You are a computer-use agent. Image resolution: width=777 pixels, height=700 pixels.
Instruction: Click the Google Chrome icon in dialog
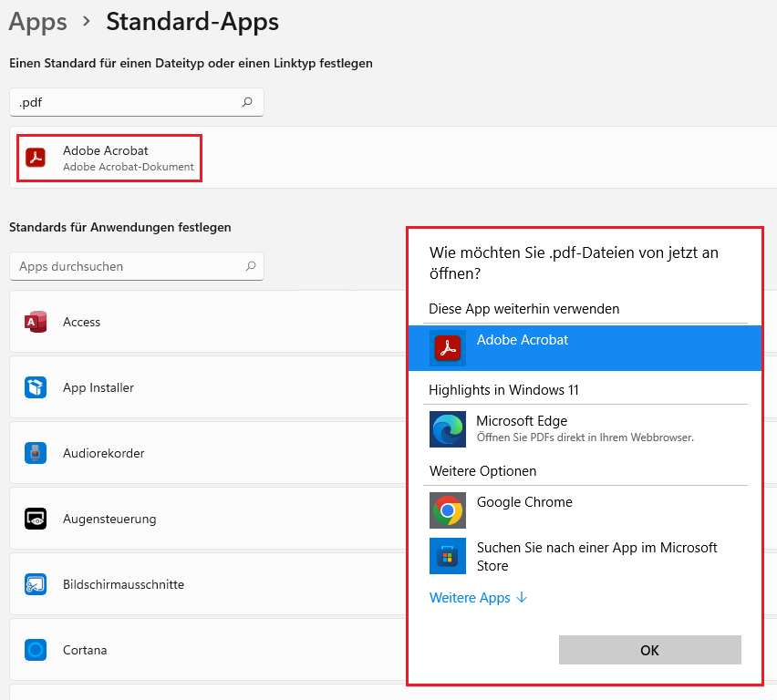(x=447, y=510)
